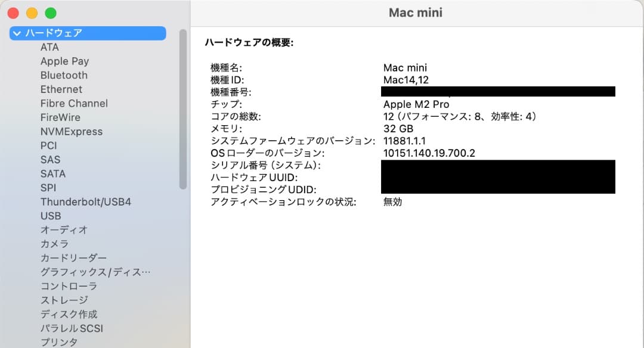
Task: Select FireWire in the hardware list
Action: coord(59,117)
